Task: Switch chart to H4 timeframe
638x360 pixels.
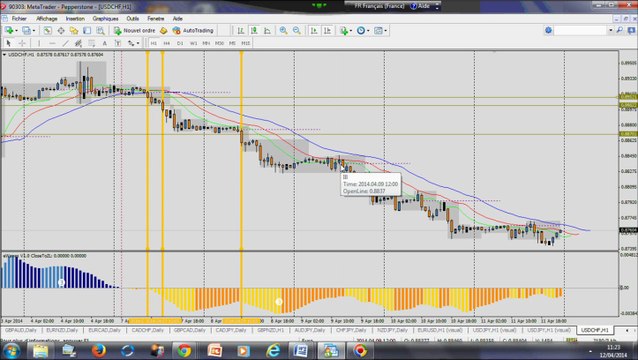Action: 167,43
